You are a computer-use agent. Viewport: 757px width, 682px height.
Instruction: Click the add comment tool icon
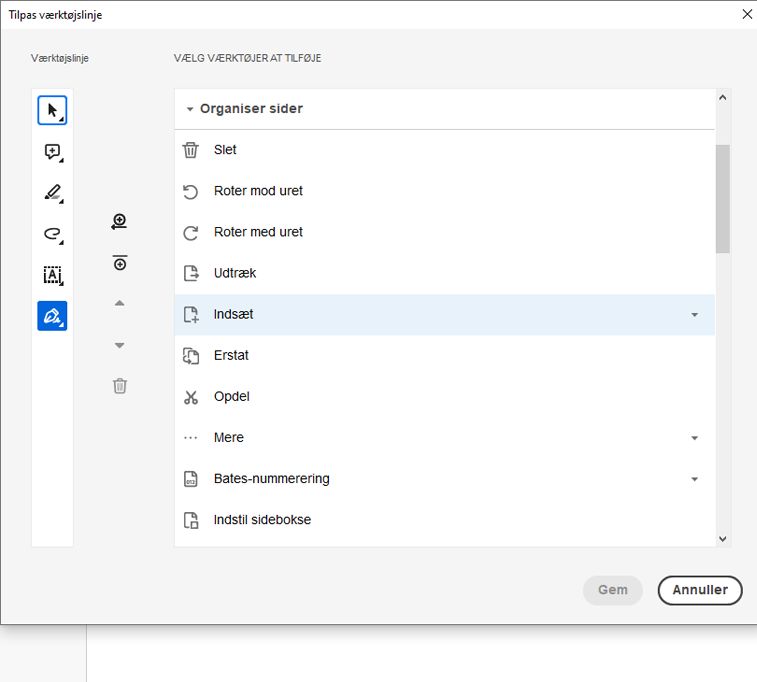52,152
